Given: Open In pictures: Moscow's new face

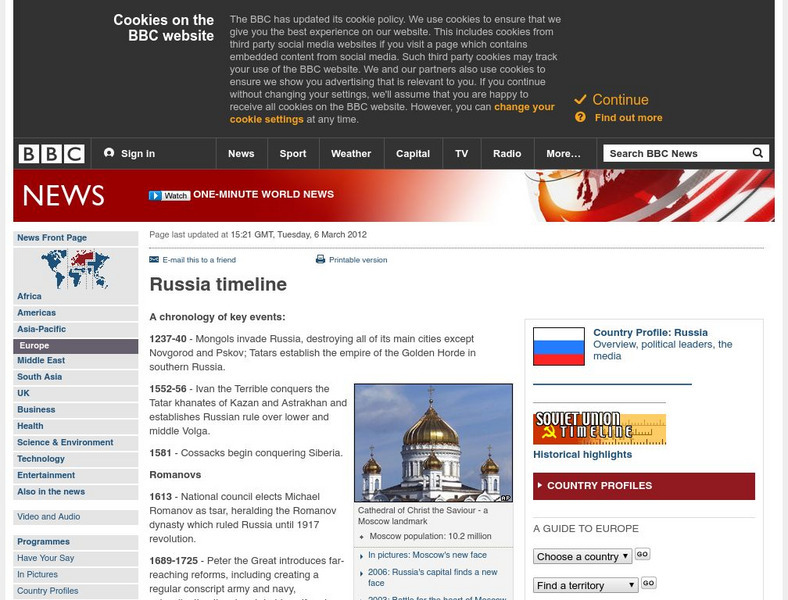Looking at the screenshot, I should [427, 555].
